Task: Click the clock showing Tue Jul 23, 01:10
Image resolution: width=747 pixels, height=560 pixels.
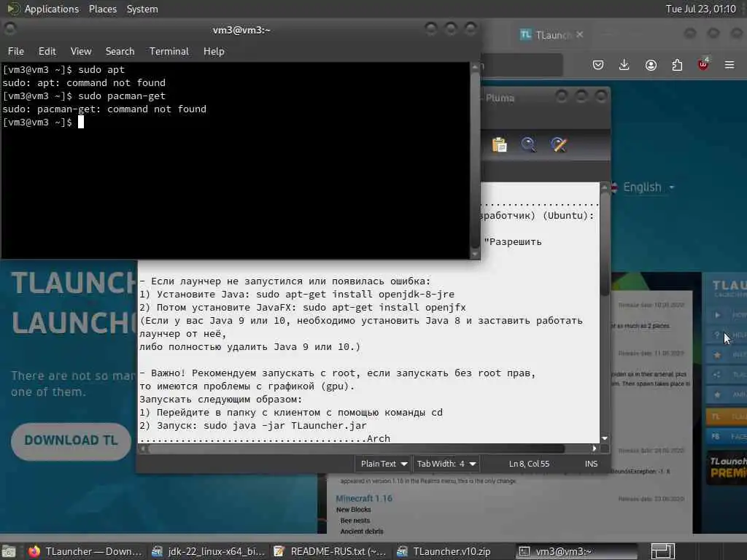Action: (701, 9)
